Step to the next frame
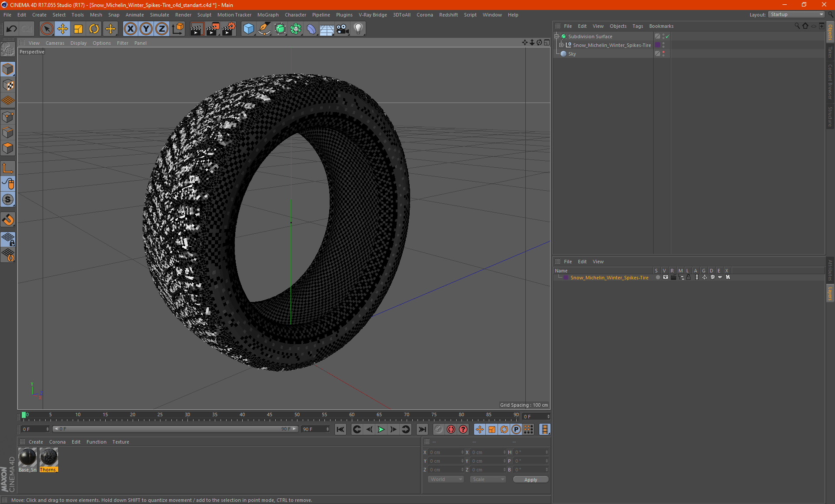 coord(394,429)
